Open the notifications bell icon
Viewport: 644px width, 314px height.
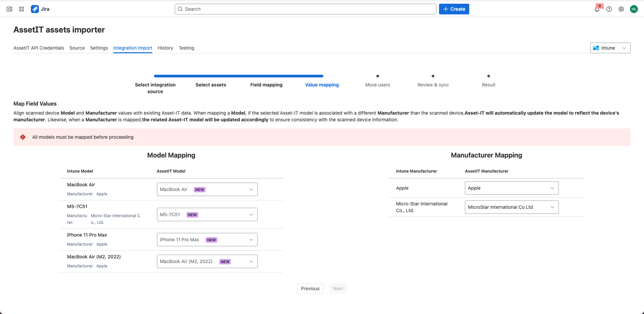597,9
